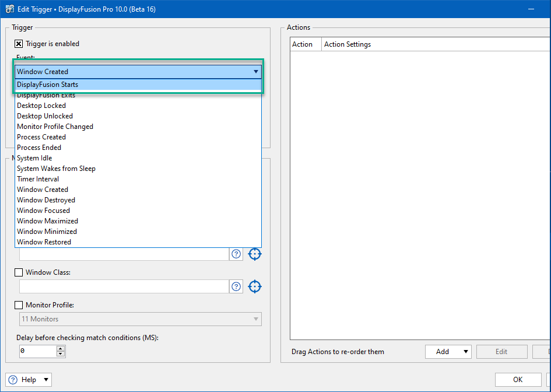This screenshot has width=551, height=392.
Task: Click the OK button
Action: point(518,380)
